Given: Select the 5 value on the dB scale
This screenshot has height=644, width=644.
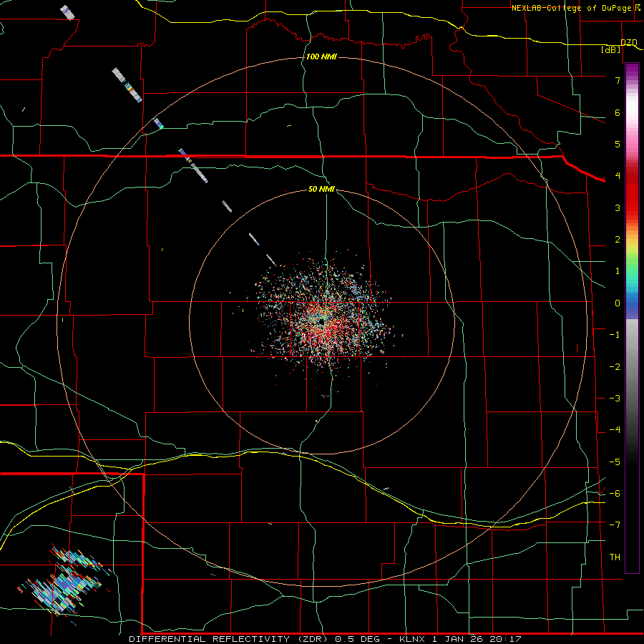Looking at the screenshot, I should pos(618,144).
